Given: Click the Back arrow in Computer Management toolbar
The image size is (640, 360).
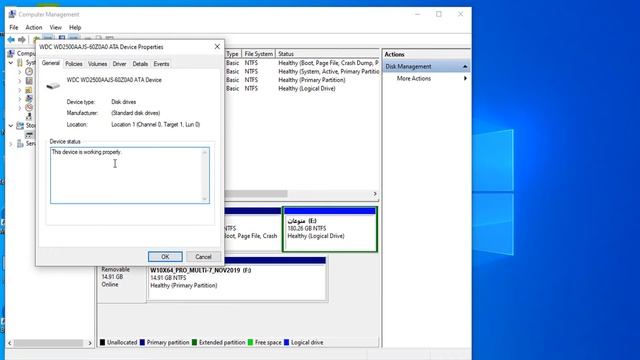Looking at the screenshot, I should point(11,40).
